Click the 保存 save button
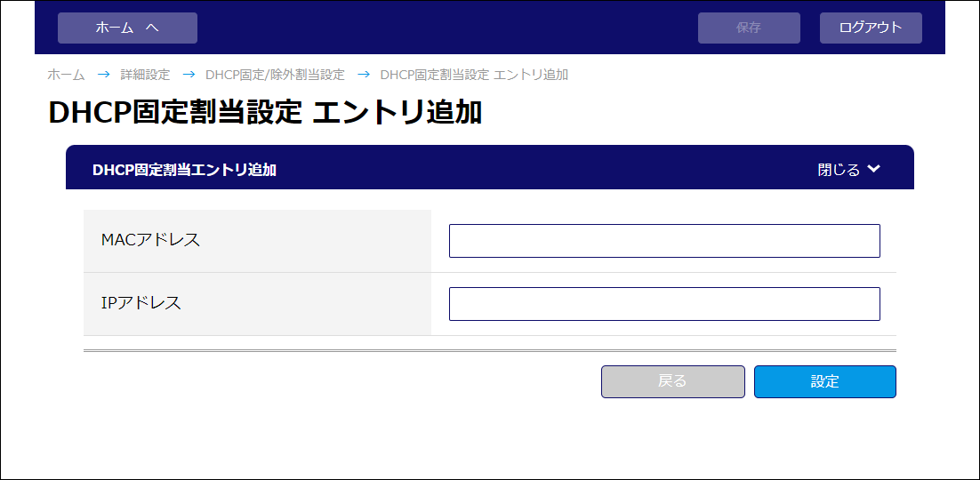This screenshot has height=480, width=980. (749, 28)
